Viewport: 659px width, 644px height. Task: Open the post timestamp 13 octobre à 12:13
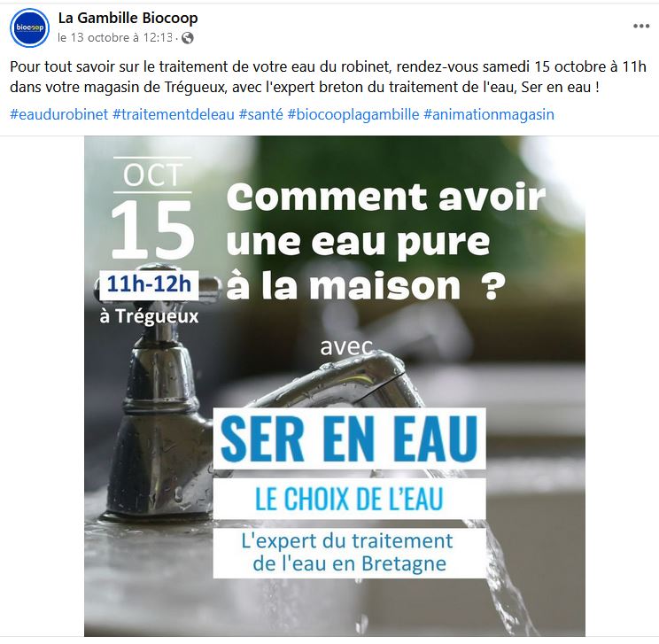[115, 38]
